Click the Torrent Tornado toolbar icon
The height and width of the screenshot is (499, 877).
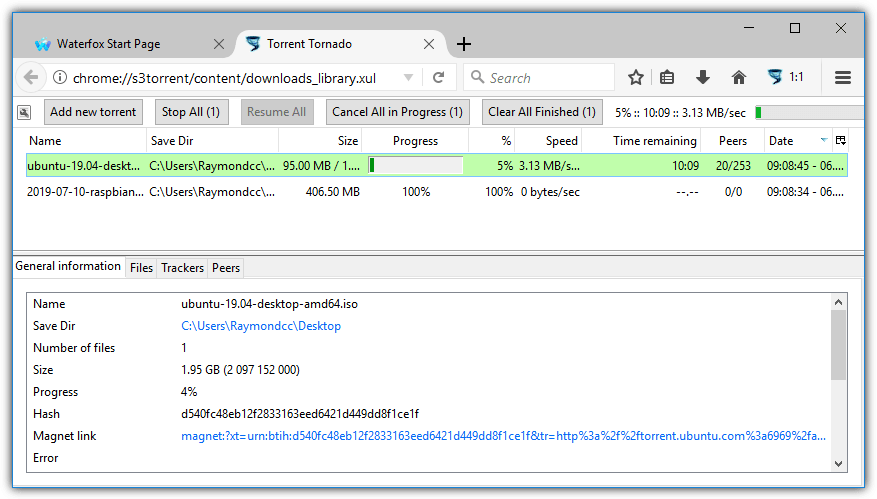(x=775, y=77)
